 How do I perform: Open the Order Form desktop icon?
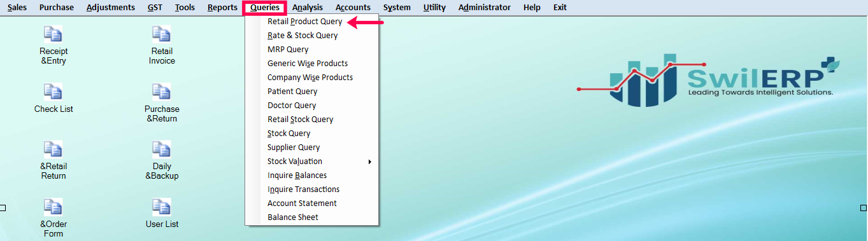(53, 218)
